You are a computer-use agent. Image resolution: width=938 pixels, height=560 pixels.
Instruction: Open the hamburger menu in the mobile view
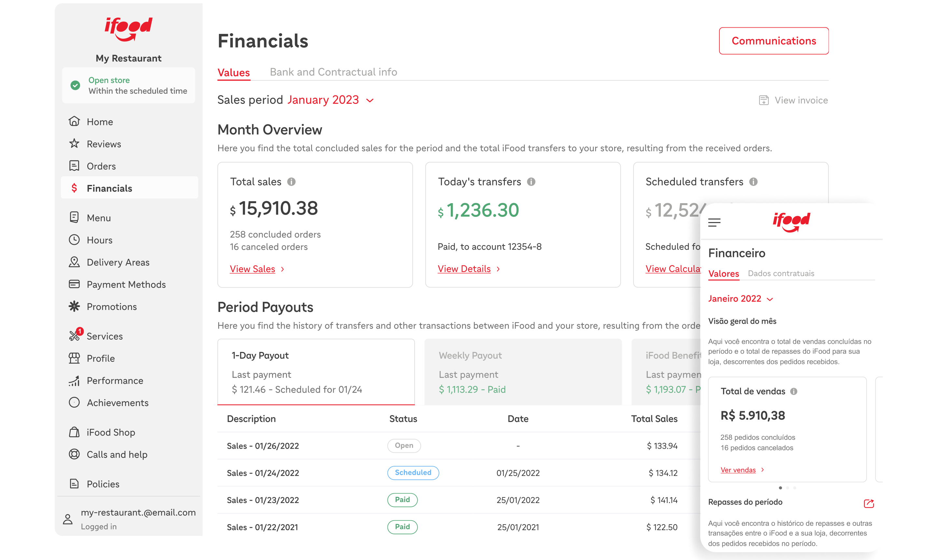(x=714, y=223)
